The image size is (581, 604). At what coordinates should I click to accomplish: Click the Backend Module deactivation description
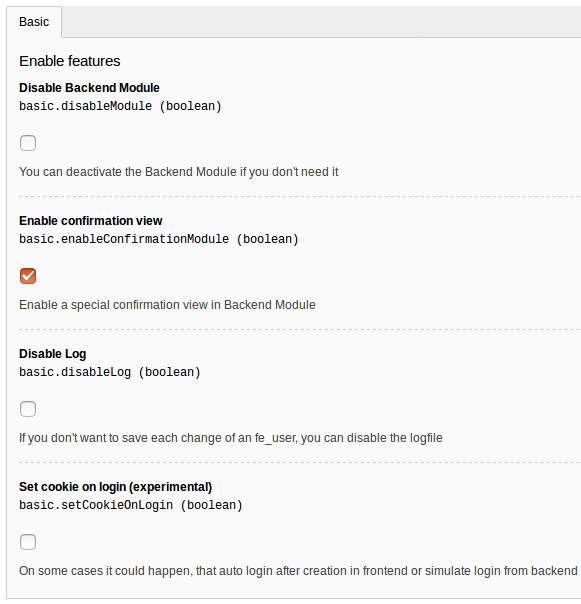179,172
